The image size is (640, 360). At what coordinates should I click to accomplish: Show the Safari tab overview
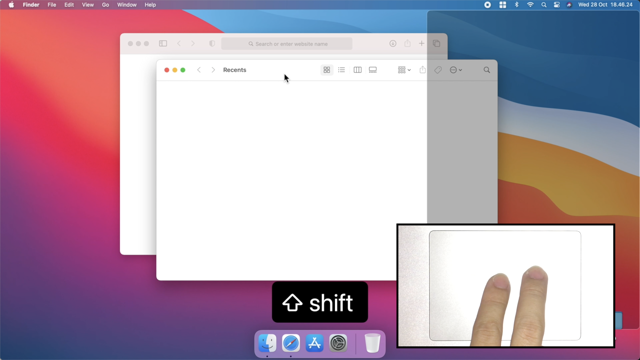click(436, 43)
